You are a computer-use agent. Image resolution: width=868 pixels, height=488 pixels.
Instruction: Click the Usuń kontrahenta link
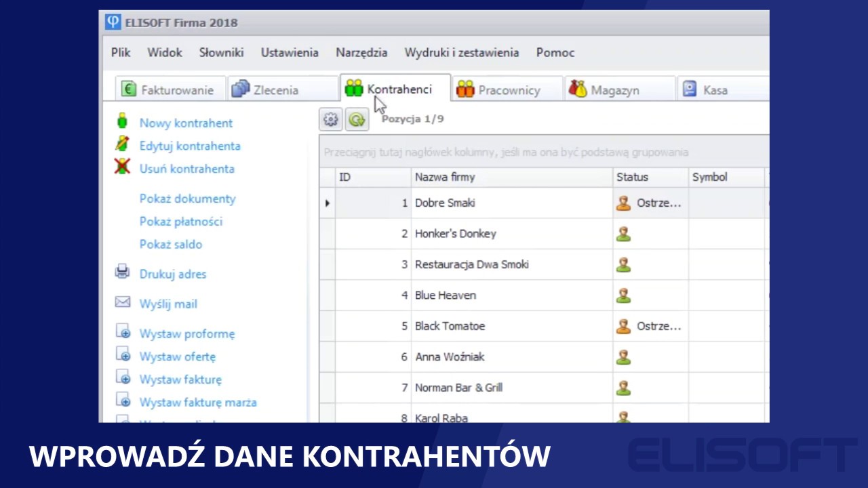187,169
